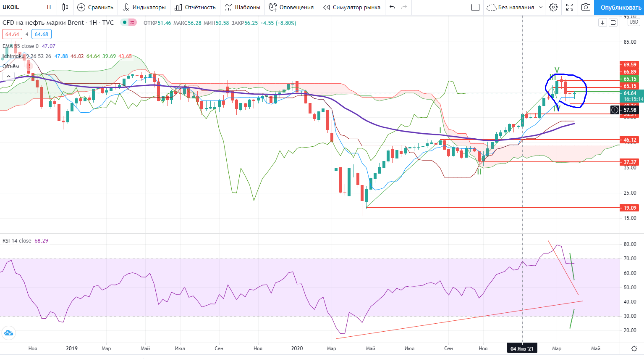
Task: Open the candlestick chart type selector
Action: point(65,7)
